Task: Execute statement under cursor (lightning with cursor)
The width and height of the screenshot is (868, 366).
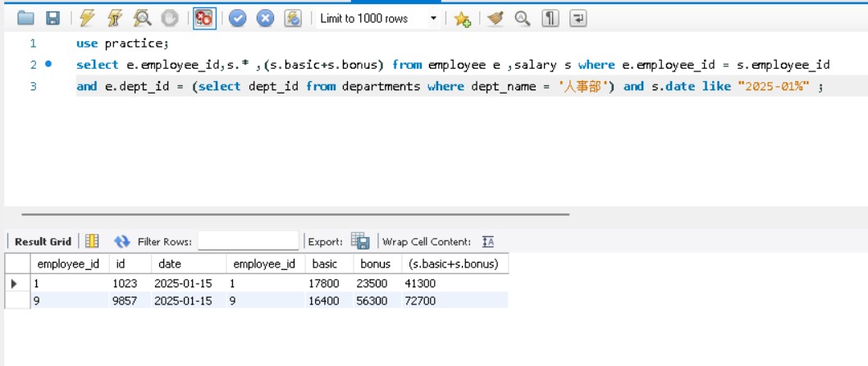Action: tap(115, 18)
